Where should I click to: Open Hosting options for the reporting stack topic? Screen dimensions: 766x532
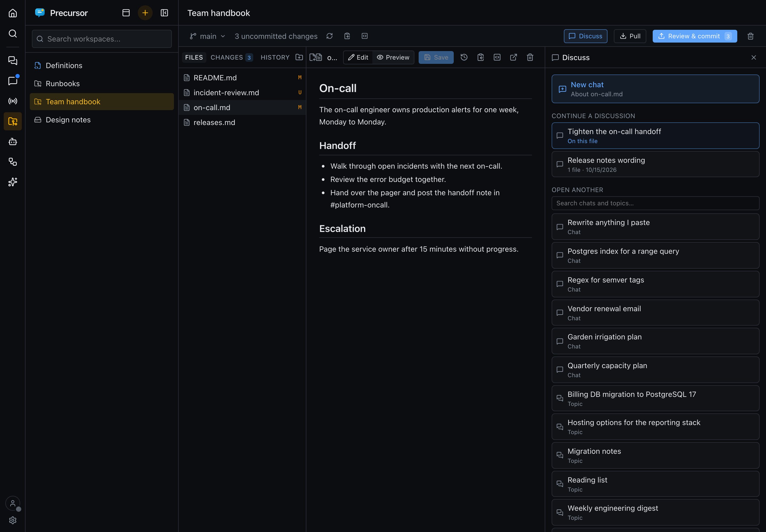point(655,427)
